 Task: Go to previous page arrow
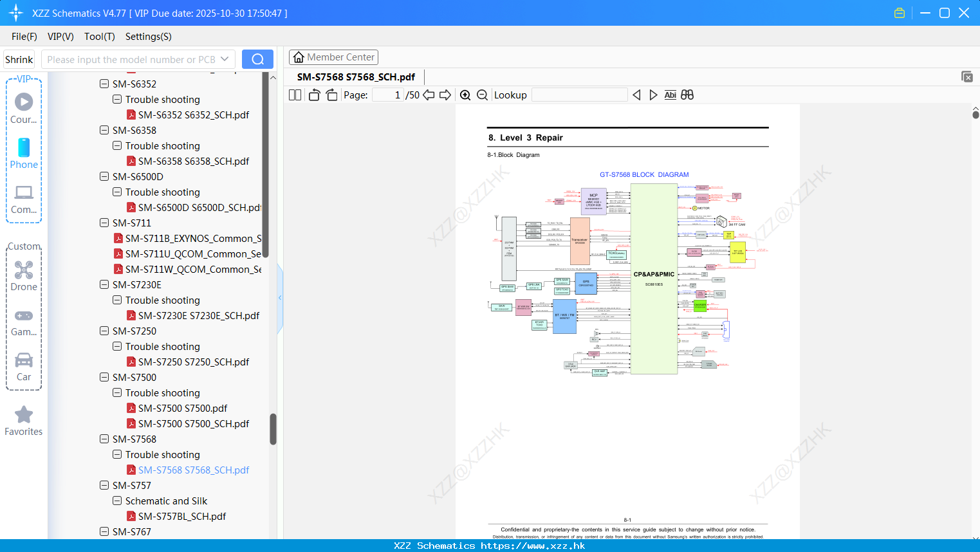pyautogui.click(x=429, y=95)
